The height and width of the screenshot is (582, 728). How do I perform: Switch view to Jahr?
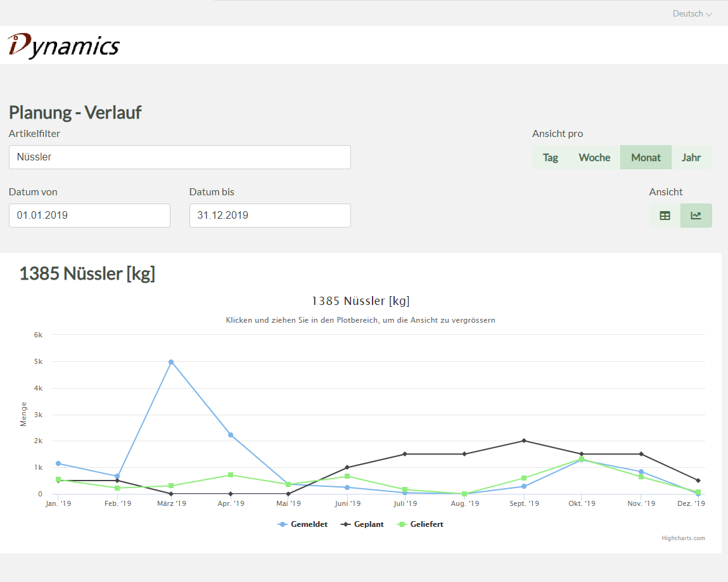point(691,158)
